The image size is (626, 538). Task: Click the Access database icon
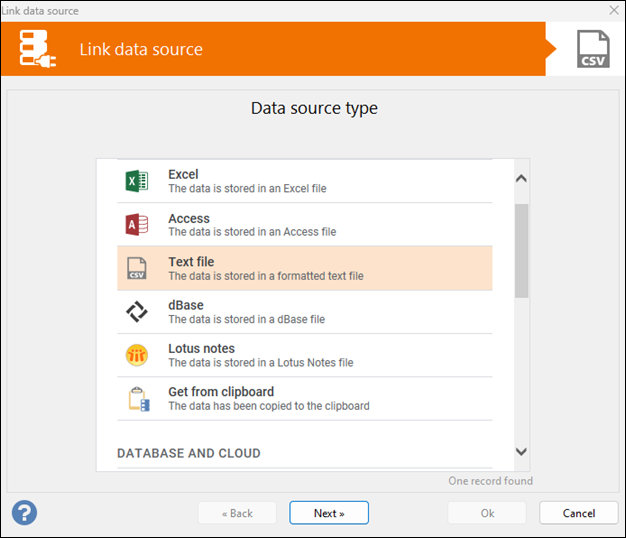[136, 225]
